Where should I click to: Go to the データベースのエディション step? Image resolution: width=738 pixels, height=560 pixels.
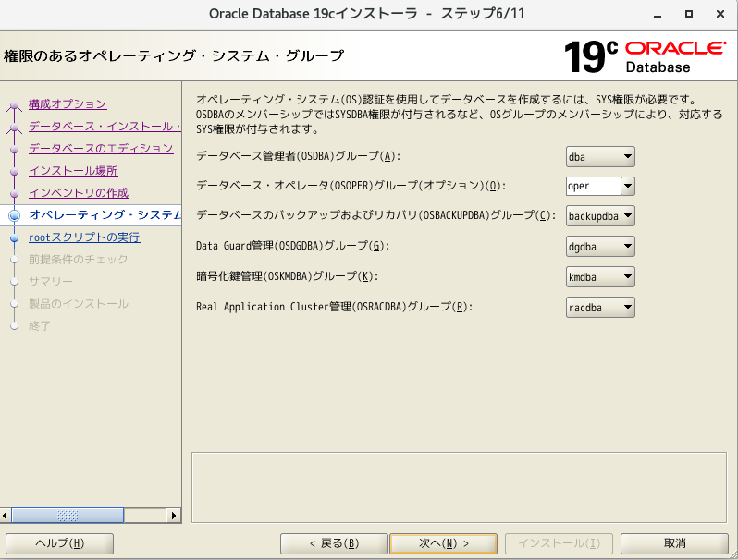point(101,148)
